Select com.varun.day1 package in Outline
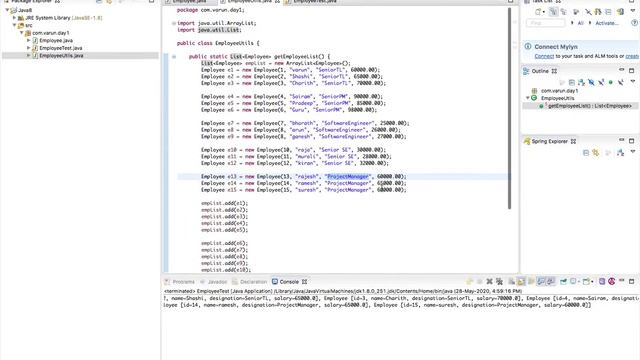Viewport: 640px width, 360px height. [559, 91]
